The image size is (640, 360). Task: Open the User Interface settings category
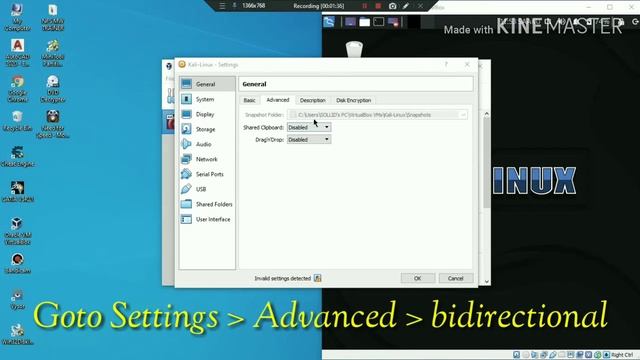[x=207, y=219]
